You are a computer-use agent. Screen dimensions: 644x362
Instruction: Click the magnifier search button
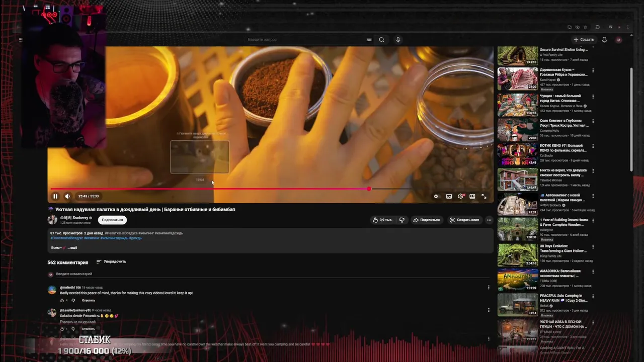(381, 40)
